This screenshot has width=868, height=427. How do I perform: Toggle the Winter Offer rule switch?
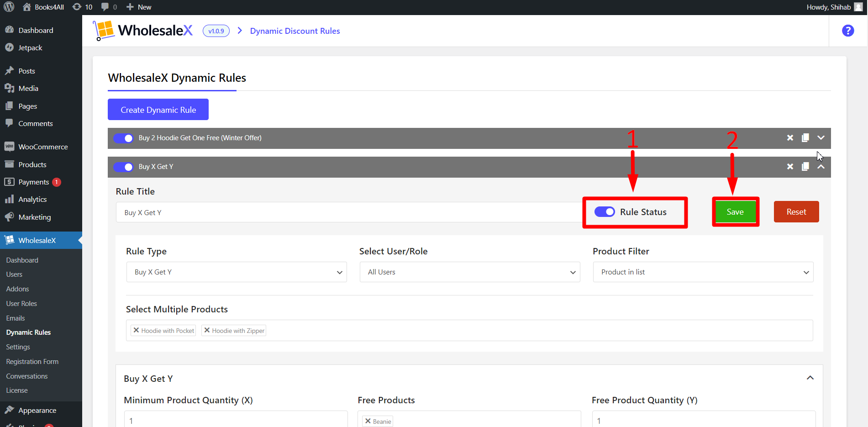pyautogui.click(x=123, y=138)
